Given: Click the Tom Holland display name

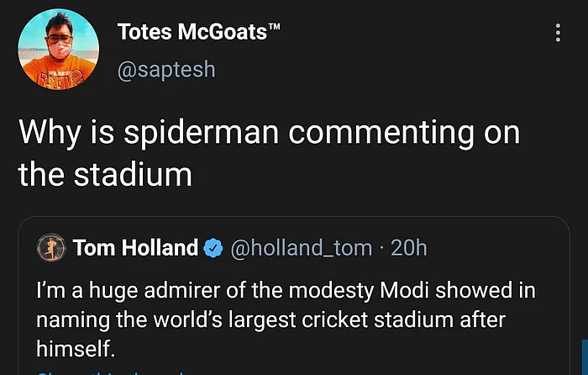Looking at the screenshot, I should click(x=134, y=247).
